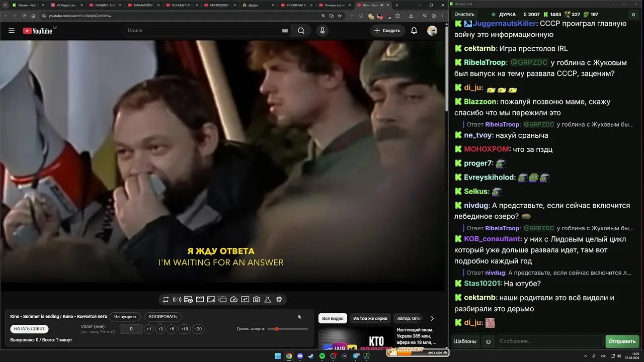Screen dimensions: 644x362
Task: Open Steam from the taskbar
Action: click(311, 356)
